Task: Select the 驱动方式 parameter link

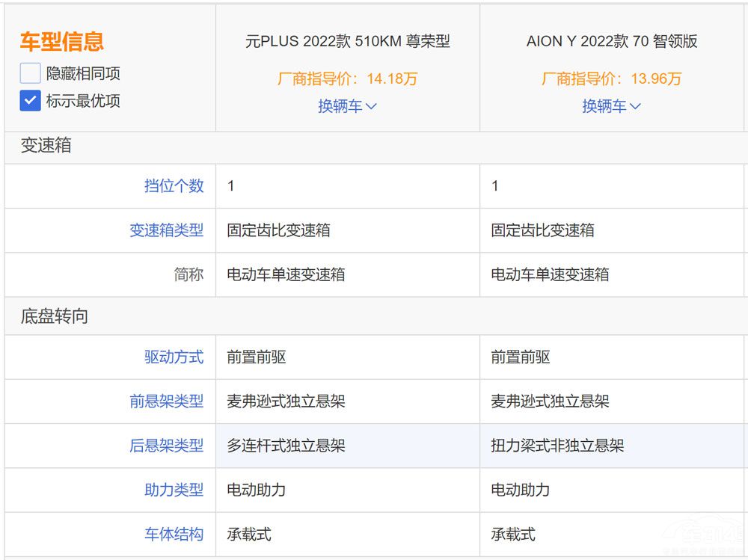Action: [174, 357]
